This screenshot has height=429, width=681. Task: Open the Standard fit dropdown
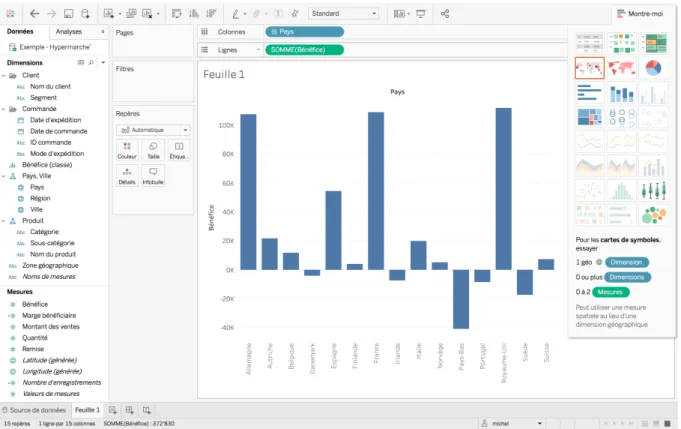pyautogui.click(x=344, y=13)
